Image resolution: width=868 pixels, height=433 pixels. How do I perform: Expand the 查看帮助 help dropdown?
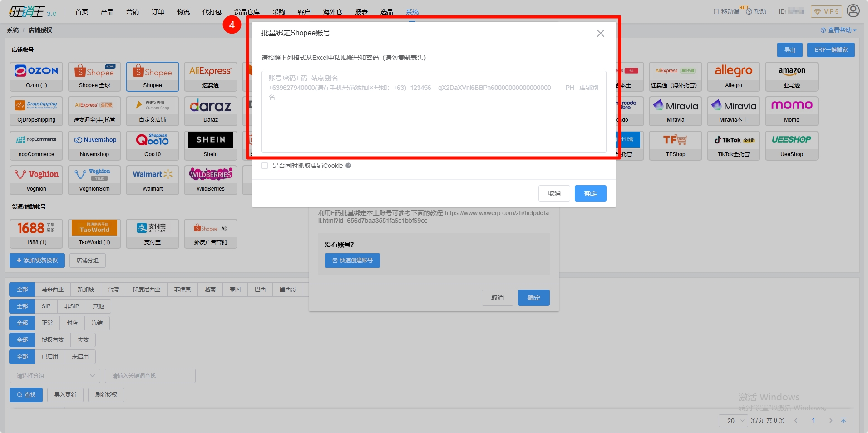838,30
